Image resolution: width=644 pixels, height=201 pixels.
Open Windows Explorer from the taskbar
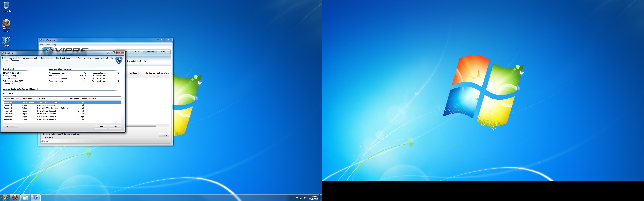coord(25,197)
